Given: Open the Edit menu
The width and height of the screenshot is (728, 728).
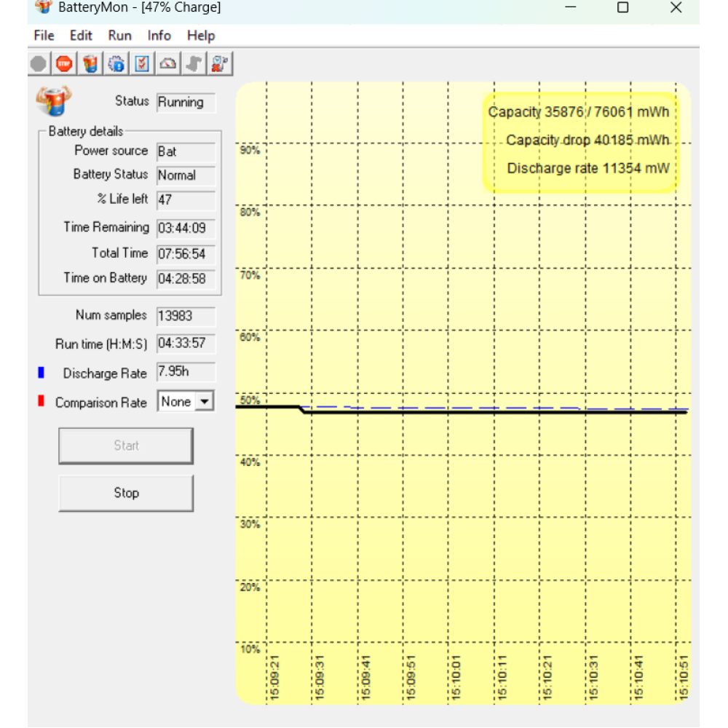Looking at the screenshot, I should (x=81, y=36).
